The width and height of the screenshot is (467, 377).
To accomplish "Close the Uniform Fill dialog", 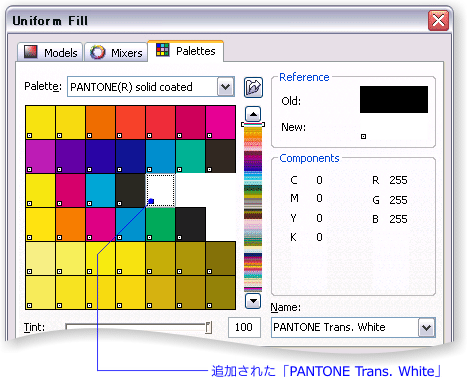I will click(x=438, y=20).
